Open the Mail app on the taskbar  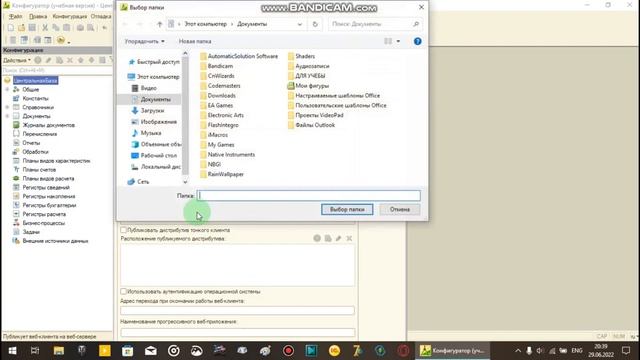(x=151, y=351)
